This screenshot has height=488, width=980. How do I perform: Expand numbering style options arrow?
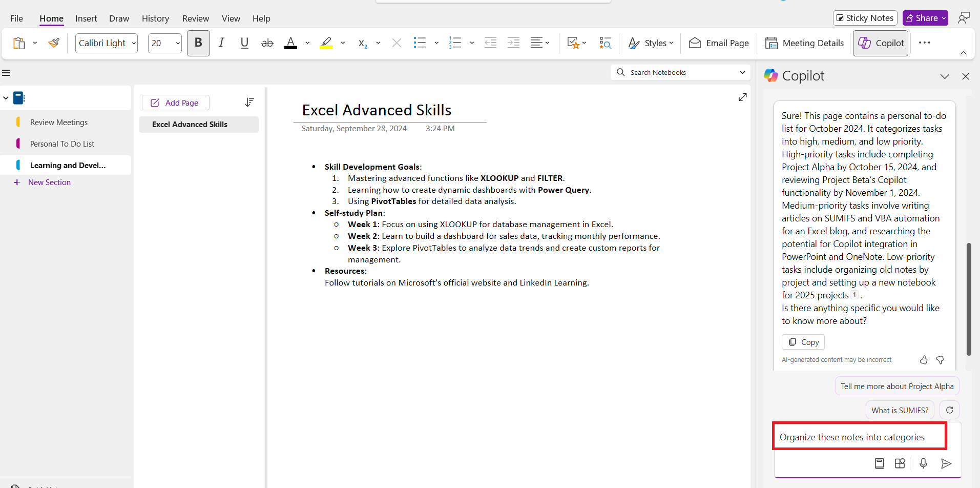472,43
